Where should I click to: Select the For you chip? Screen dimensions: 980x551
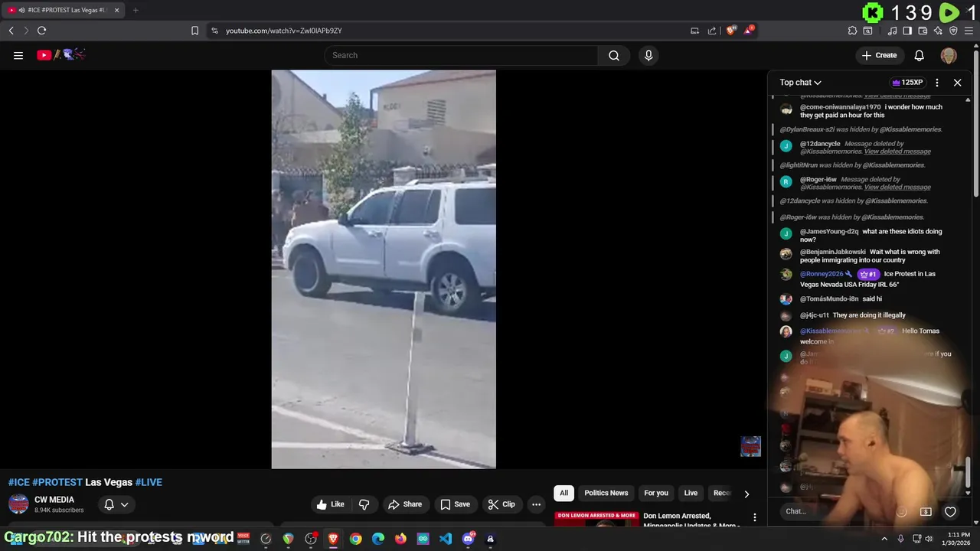pyautogui.click(x=656, y=493)
